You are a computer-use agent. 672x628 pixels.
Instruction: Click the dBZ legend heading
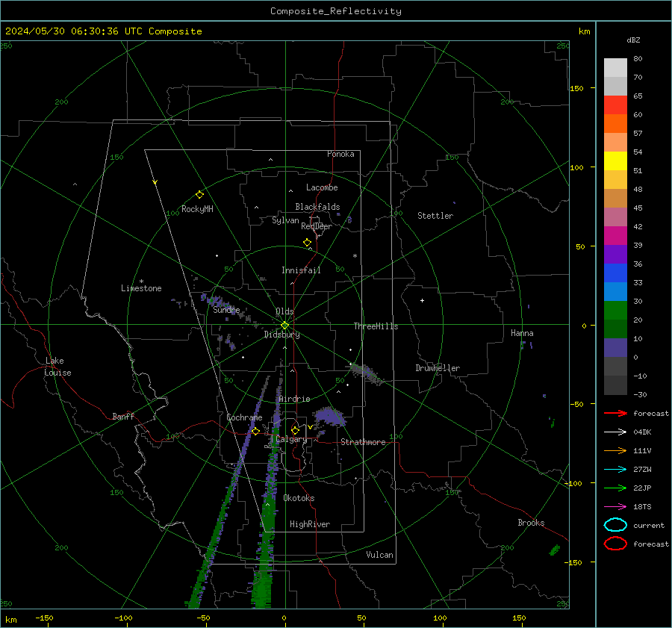[633, 40]
